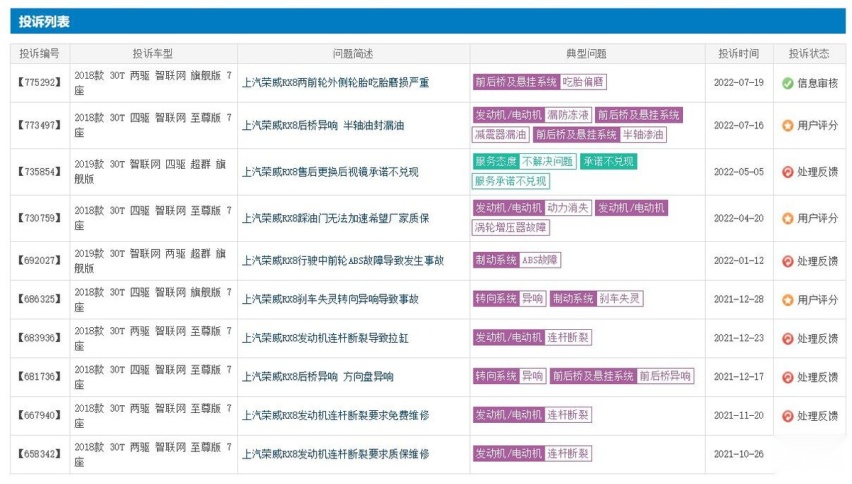Click complaint number 【735854】

39,172
